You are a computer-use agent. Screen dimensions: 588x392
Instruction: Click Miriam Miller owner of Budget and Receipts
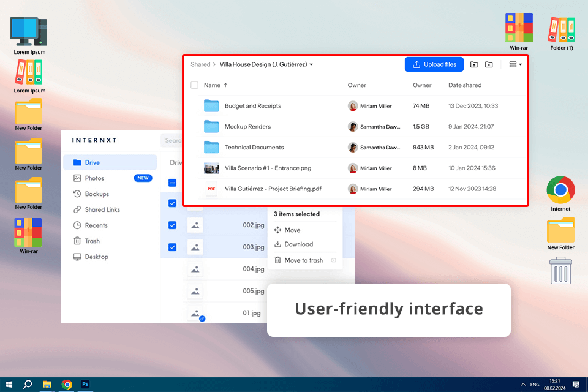(x=370, y=106)
